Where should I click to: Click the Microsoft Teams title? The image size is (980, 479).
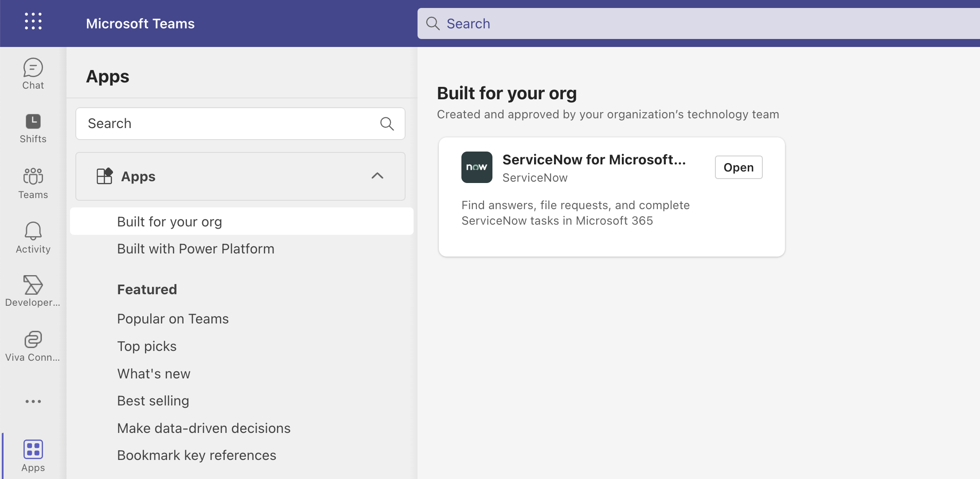140,23
